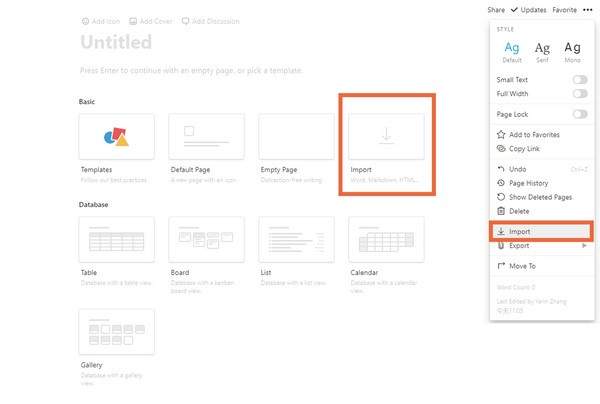Choose Page History from the menu
The width and height of the screenshot is (600, 404).
click(542, 183)
